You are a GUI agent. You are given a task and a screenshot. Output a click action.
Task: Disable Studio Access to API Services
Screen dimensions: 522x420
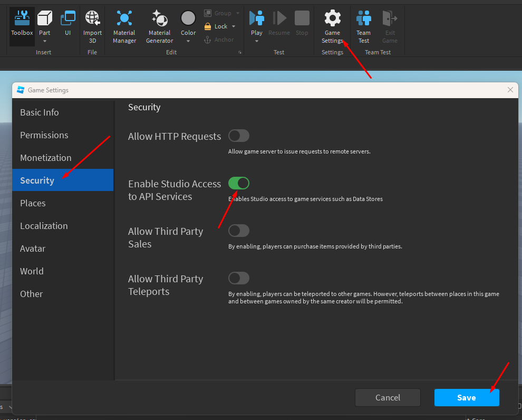(239, 184)
